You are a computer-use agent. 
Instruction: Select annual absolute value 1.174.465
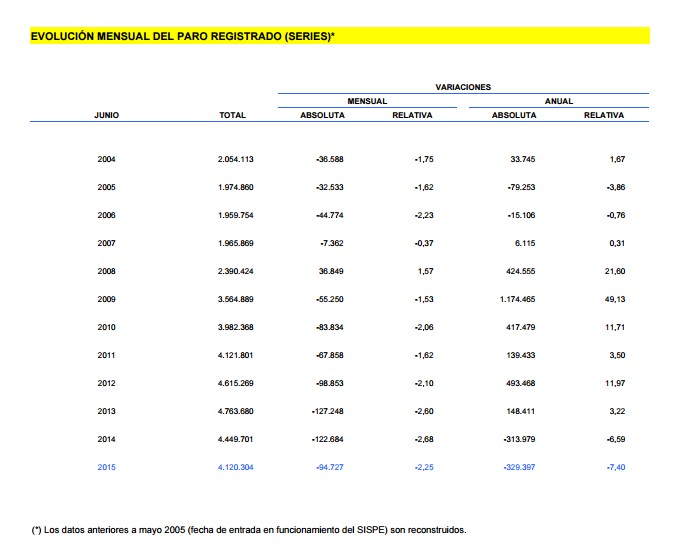point(511,299)
